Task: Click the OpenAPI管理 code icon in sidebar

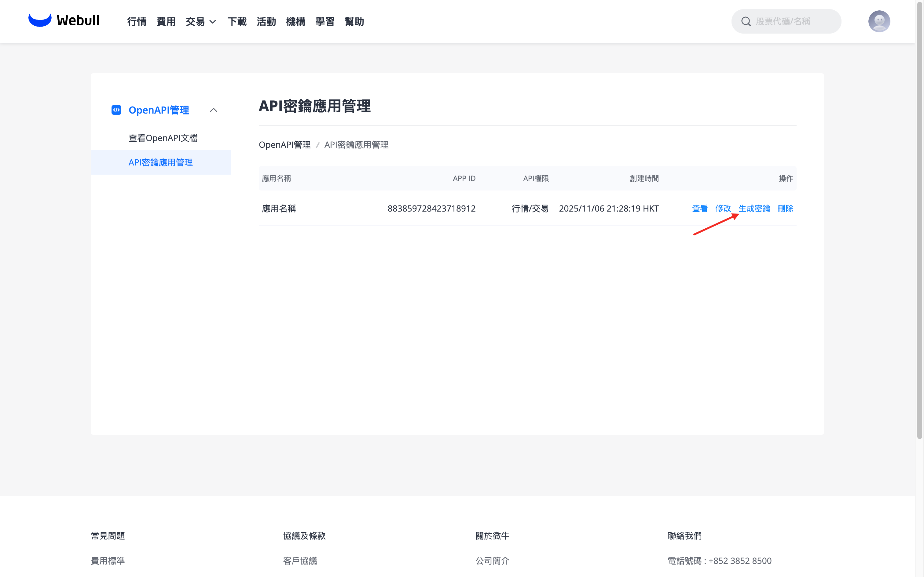Action: [x=116, y=110]
